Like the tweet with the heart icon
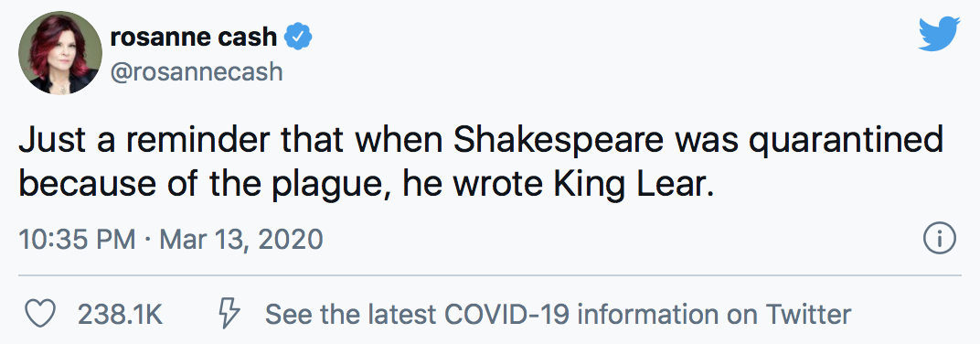Screen dimensions: 980x344 (40, 314)
